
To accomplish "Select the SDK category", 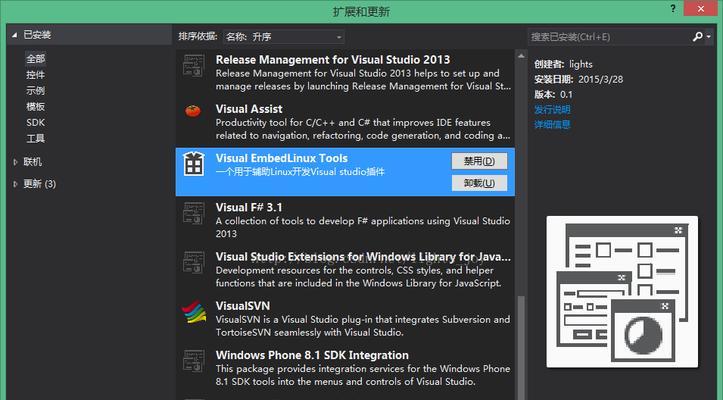I will pos(36,122).
